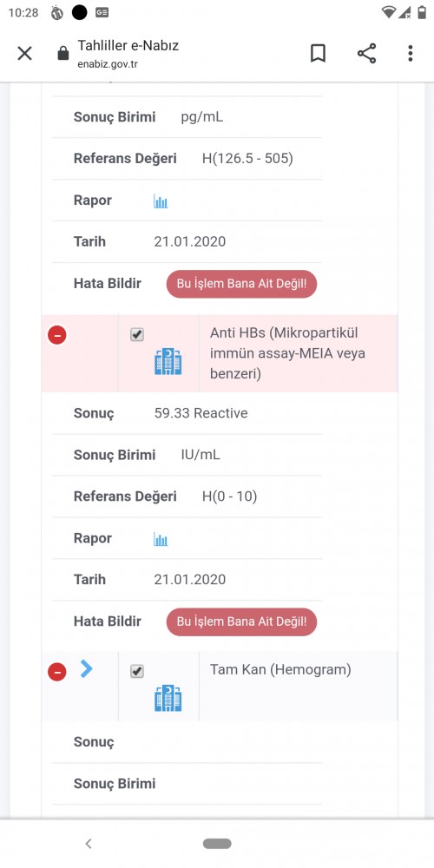434x868 pixels.
Task: Open the Rapor chart icon for Anti HBs
Action: [x=161, y=539]
